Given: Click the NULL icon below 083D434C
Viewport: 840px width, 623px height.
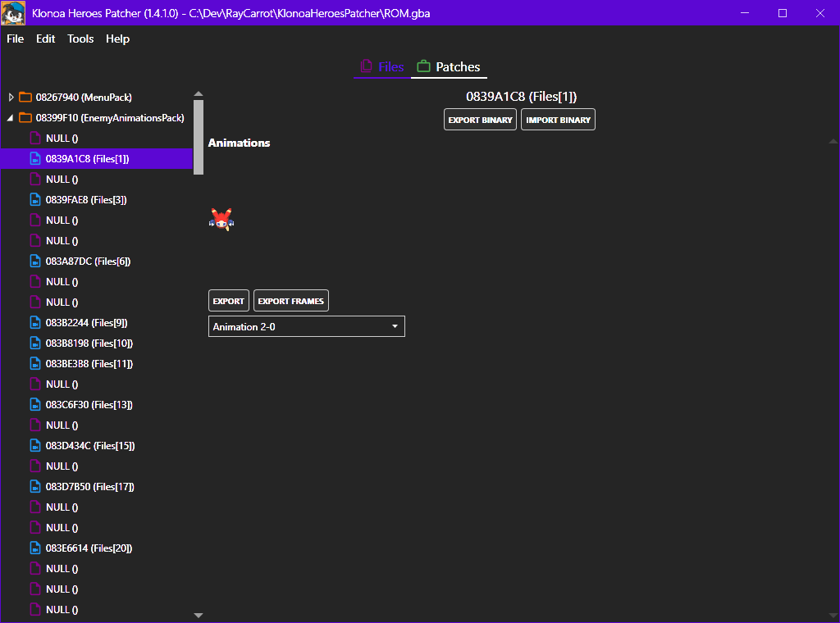Looking at the screenshot, I should pyautogui.click(x=35, y=466).
